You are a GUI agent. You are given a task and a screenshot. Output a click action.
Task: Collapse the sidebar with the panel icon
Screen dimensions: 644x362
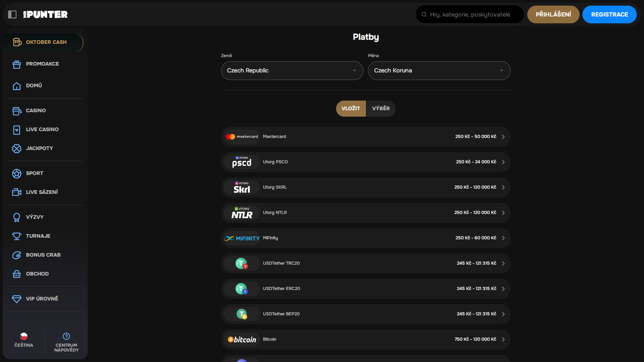tap(12, 14)
